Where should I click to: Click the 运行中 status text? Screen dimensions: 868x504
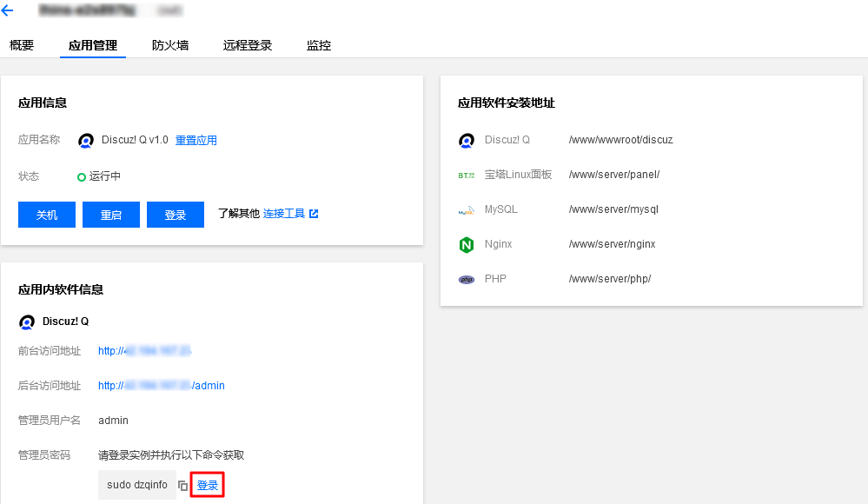pos(105,176)
